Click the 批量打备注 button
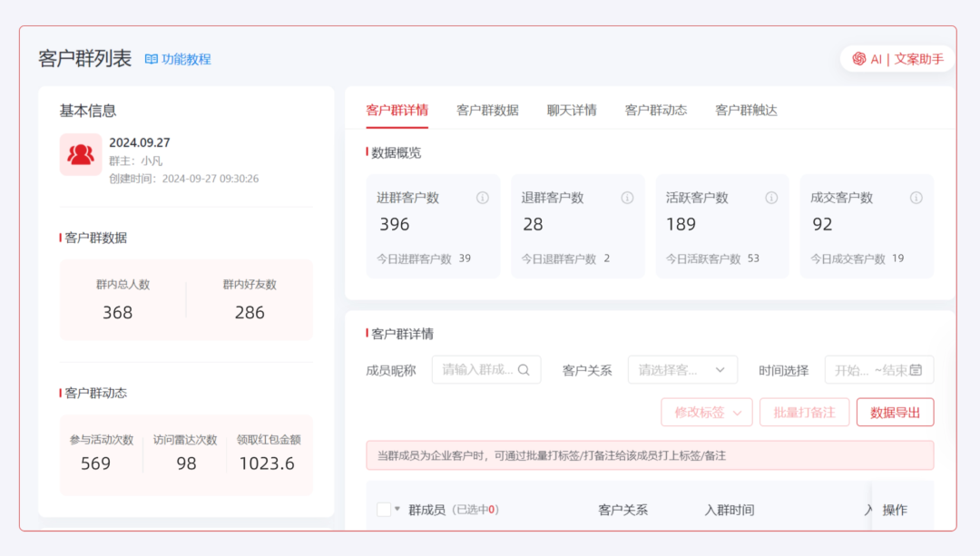This screenshot has height=556, width=980. (x=804, y=412)
